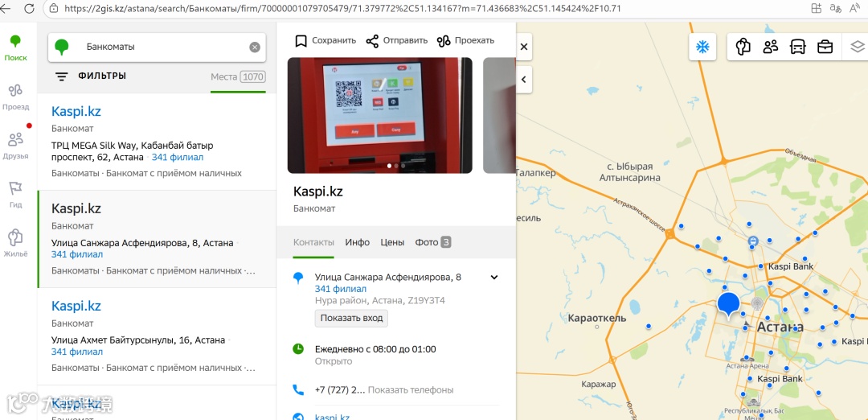Expand the address details chevron
Screen dimensions: 868x420
tap(494, 277)
